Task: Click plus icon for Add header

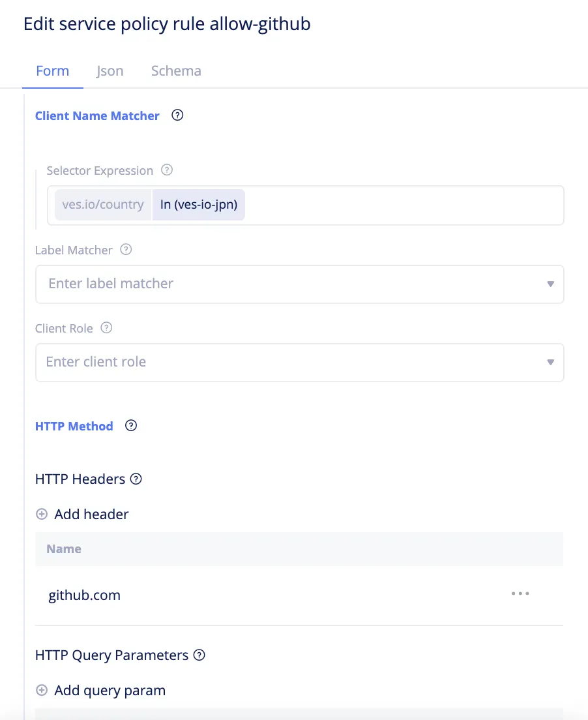Action: [x=42, y=515]
